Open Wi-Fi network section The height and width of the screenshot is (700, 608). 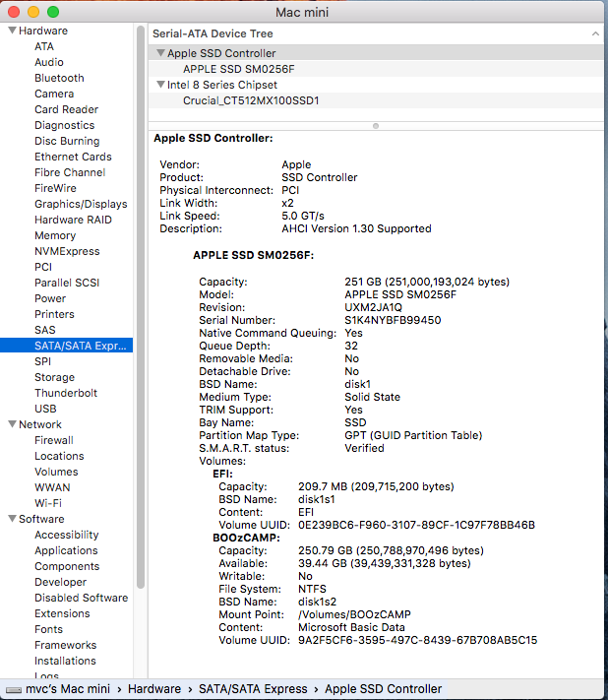tap(48, 503)
